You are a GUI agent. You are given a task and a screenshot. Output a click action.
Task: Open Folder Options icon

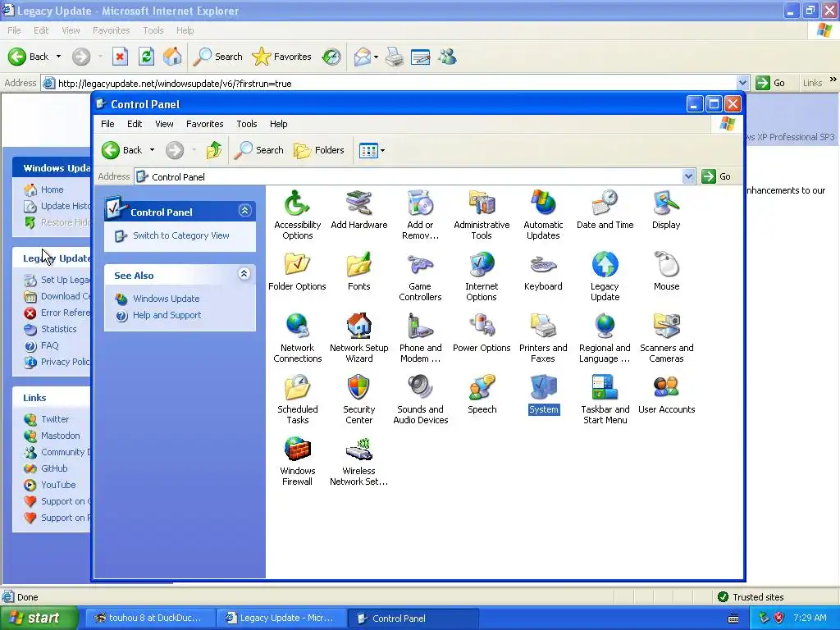(297, 272)
